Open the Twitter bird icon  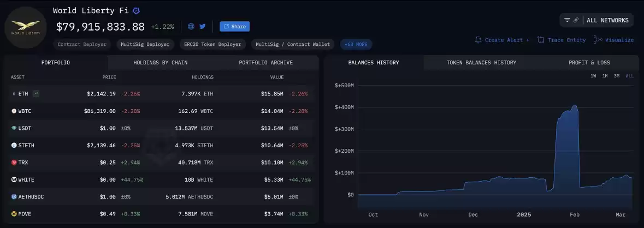coord(203,26)
